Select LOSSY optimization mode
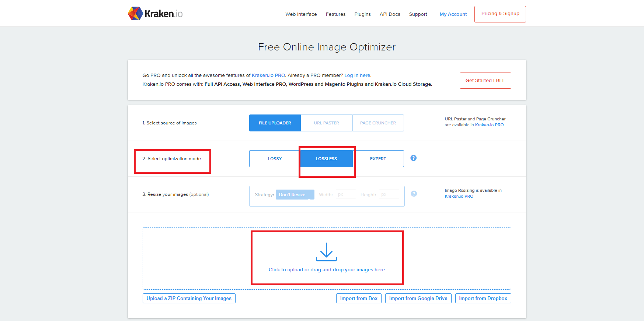The image size is (644, 321). coord(275,159)
